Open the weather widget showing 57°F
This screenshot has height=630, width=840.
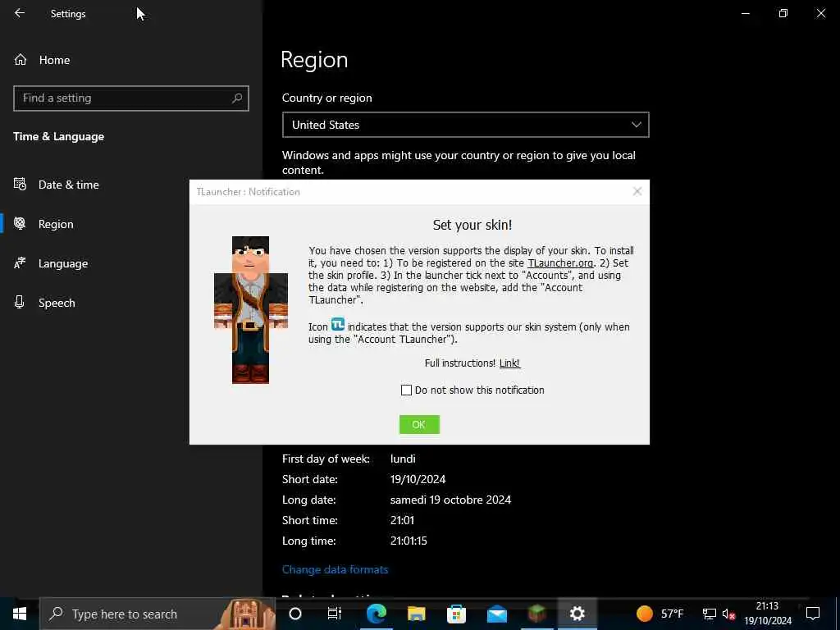pos(660,614)
